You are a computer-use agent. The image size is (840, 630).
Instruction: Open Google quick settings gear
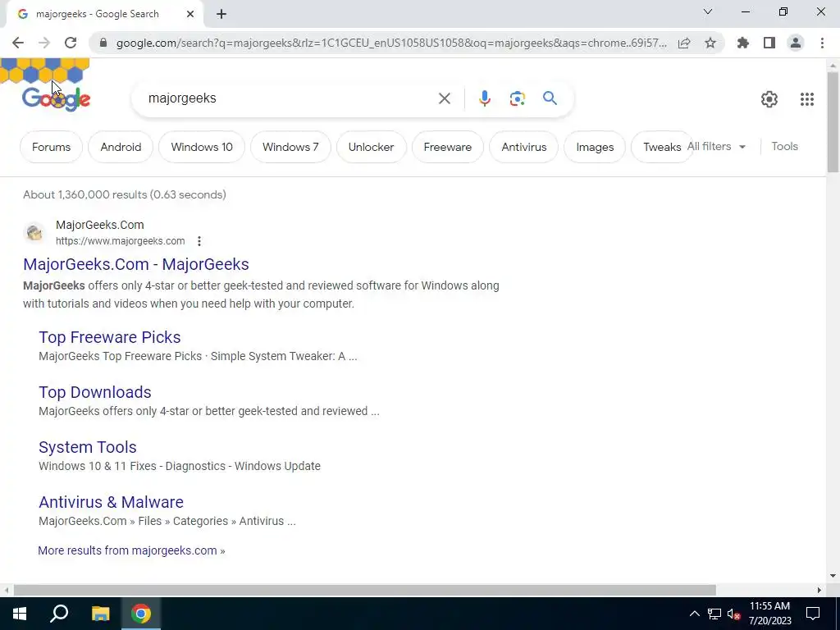[x=769, y=99]
